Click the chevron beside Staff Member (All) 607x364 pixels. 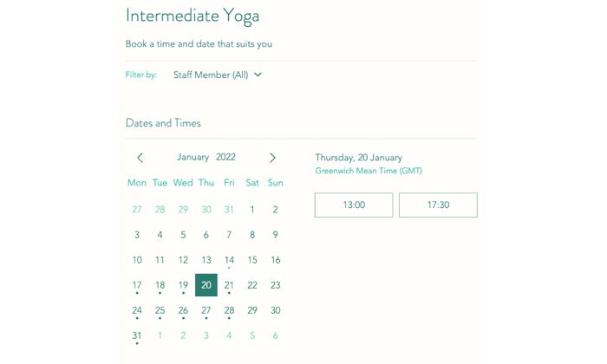pos(258,75)
